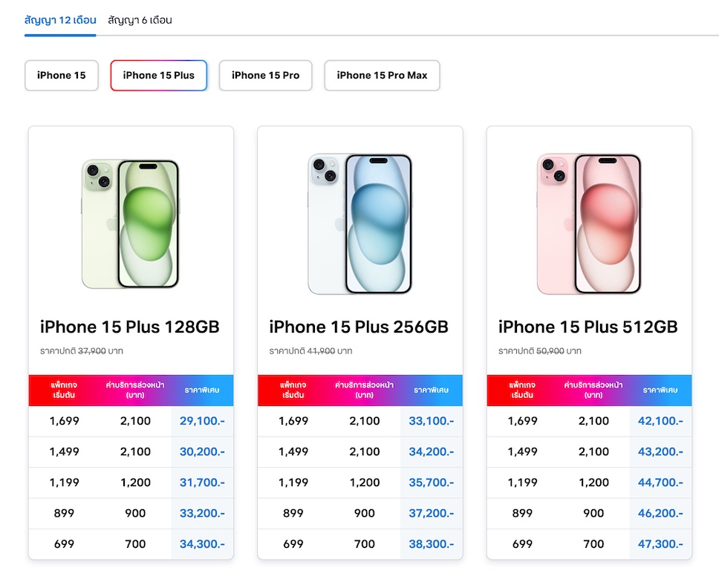Image resolution: width=719 pixels, height=588 pixels.
Task: Choose the iPhone 15 Pro model
Action: coord(265,75)
